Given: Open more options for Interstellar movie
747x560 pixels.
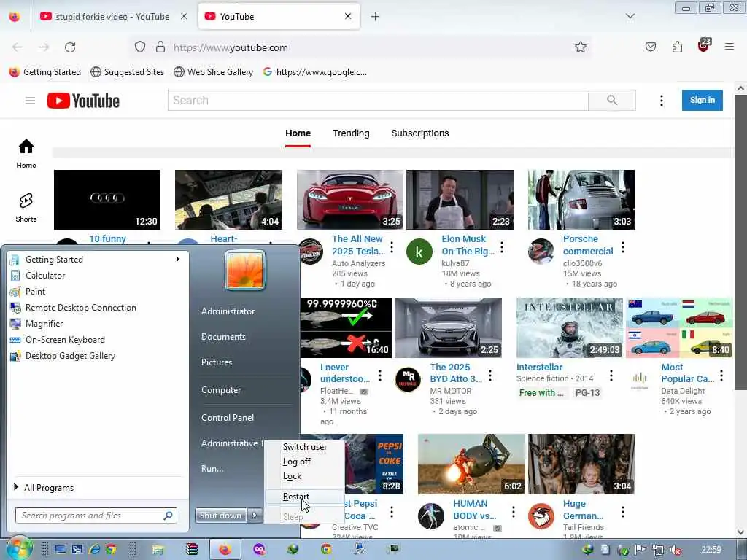Looking at the screenshot, I should click(611, 376).
